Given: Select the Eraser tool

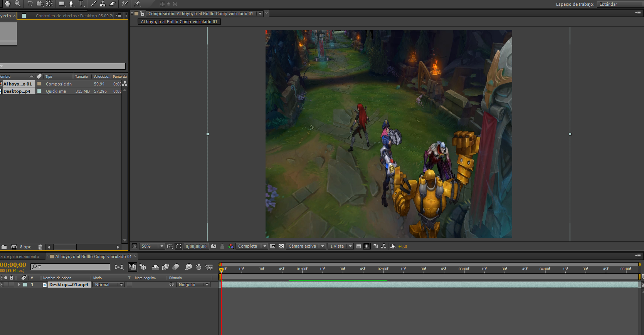Looking at the screenshot, I should coord(112,4).
